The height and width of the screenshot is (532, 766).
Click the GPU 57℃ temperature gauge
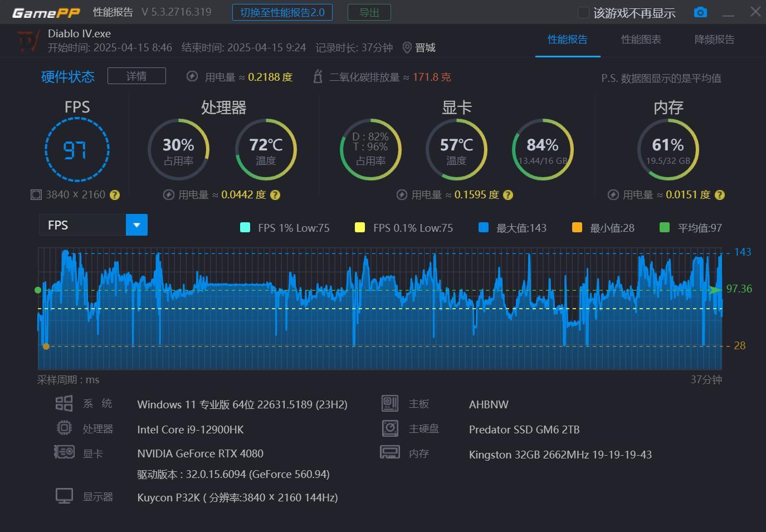[456, 149]
